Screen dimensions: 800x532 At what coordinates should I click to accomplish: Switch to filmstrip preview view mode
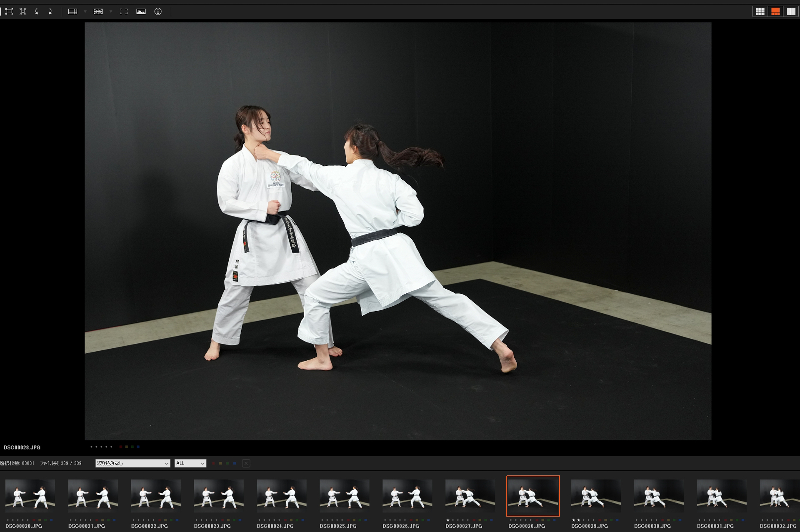tap(775, 12)
